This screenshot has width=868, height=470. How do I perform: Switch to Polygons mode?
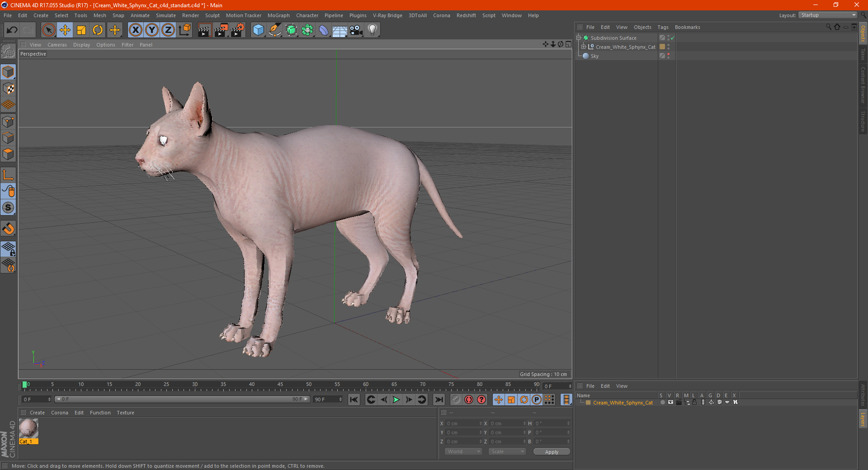click(8, 154)
